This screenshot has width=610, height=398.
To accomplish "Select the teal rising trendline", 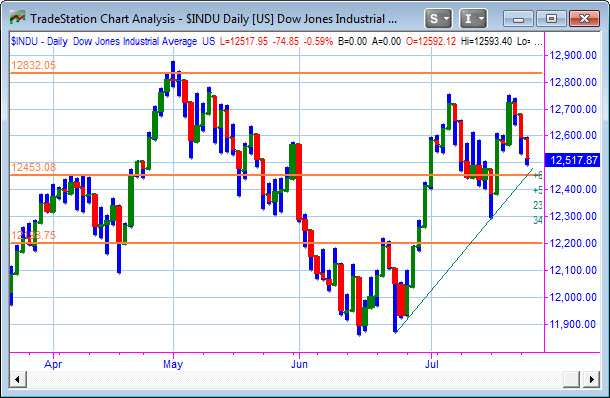I will [x=463, y=251].
